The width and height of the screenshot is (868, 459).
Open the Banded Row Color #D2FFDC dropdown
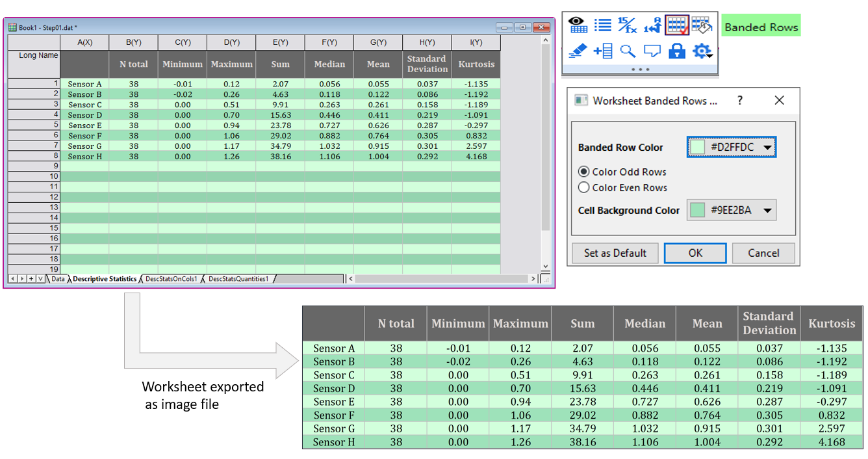point(731,148)
